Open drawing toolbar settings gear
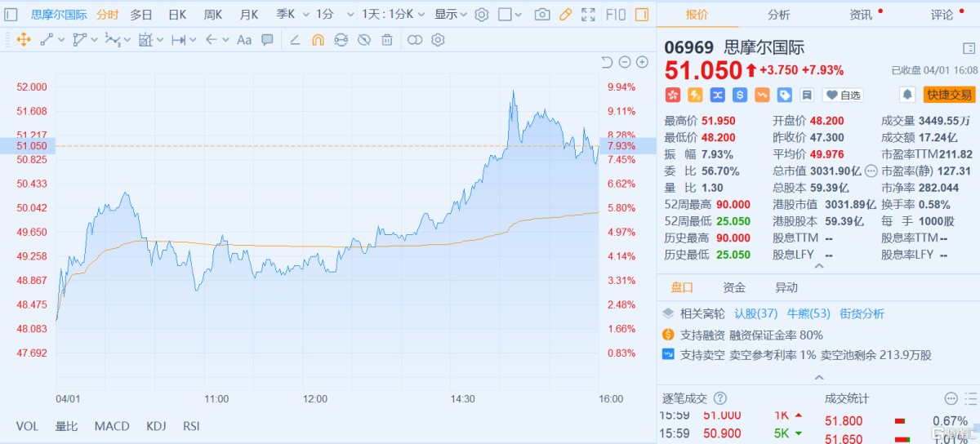 point(438,39)
